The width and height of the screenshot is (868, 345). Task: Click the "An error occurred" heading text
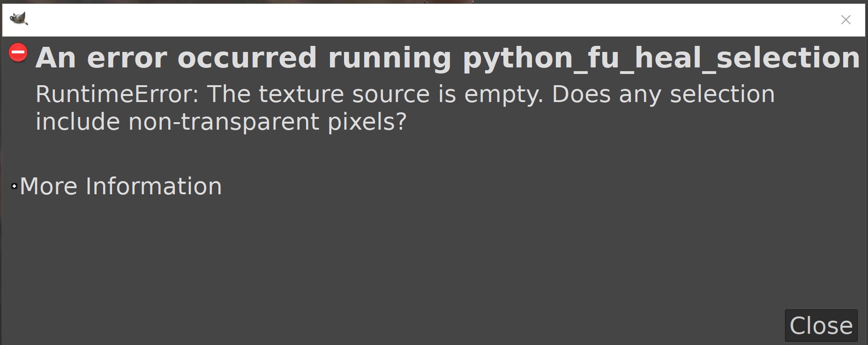tap(176, 58)
